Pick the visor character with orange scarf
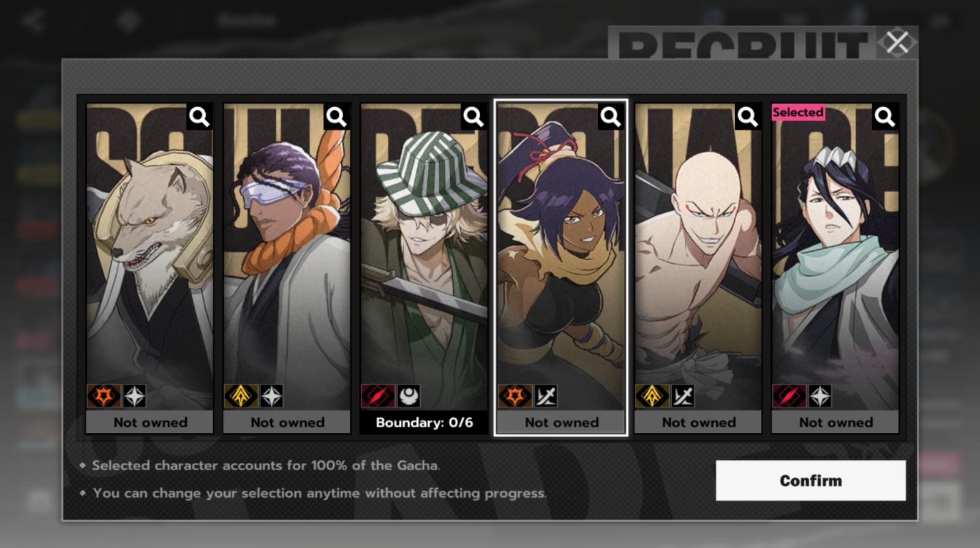980x548 pixels. [287, 257]
